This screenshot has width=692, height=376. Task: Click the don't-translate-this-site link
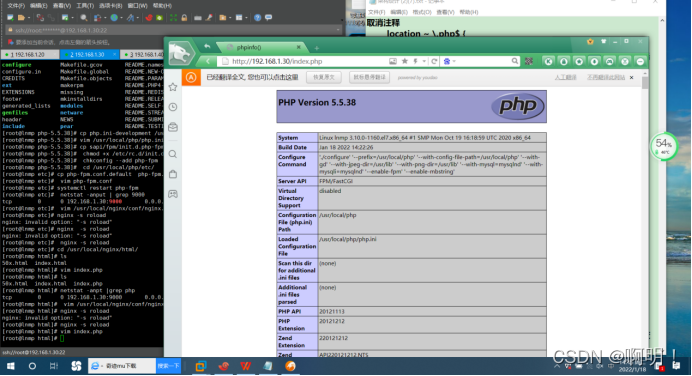tap(606, 77)
